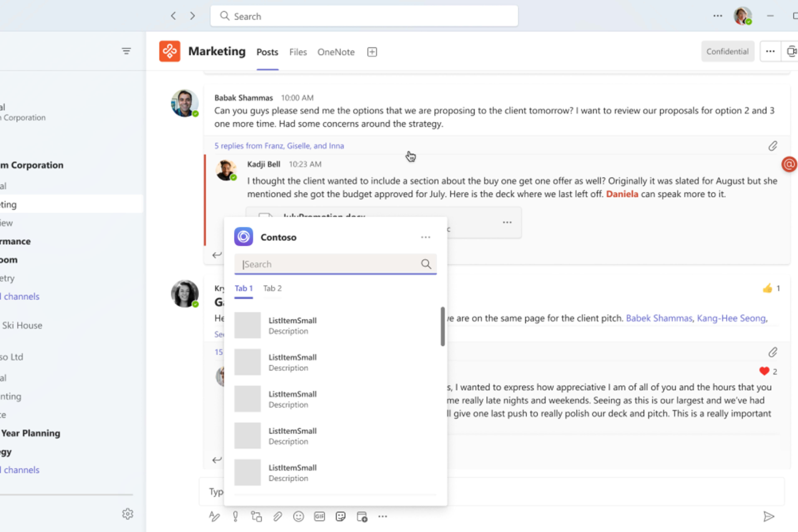Open sidebar settings gear
The width and height of the screenshot is (798, 532).
click(128, 514)
